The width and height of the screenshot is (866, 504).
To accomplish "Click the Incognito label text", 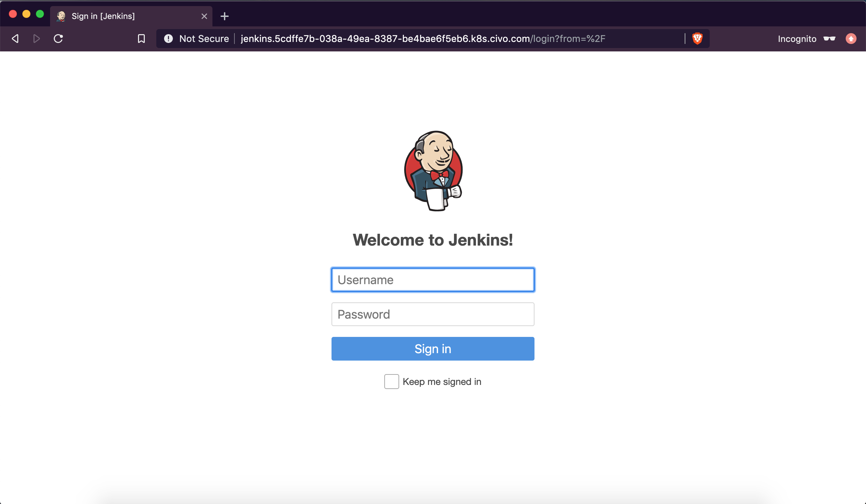I will coord(797,39).
